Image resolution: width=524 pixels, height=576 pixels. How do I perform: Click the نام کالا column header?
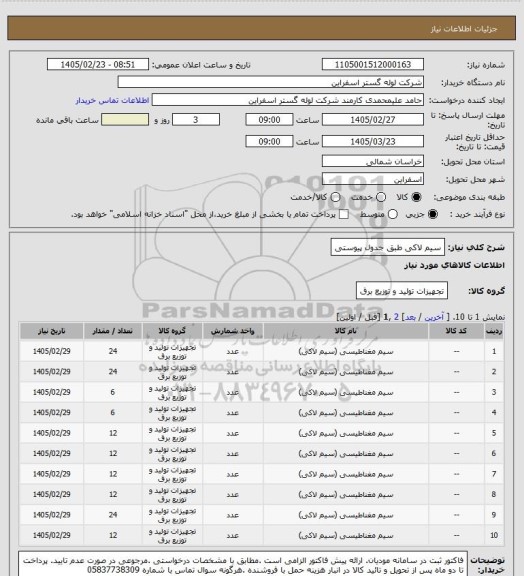(x=346, y=331)
